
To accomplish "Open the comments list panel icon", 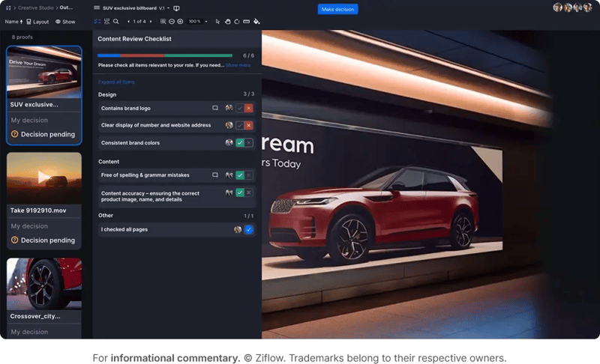I will (x=106, y=22).
